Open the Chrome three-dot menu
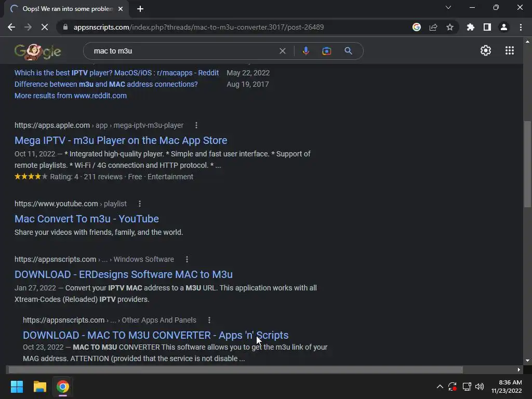532x399 pixels. tap(521, 27)
